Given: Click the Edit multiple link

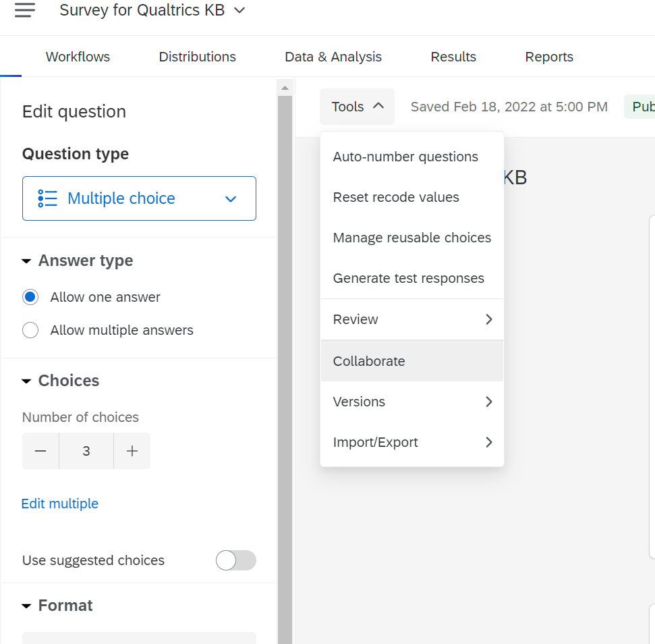Looking at the screenshot, I should 59,503.
